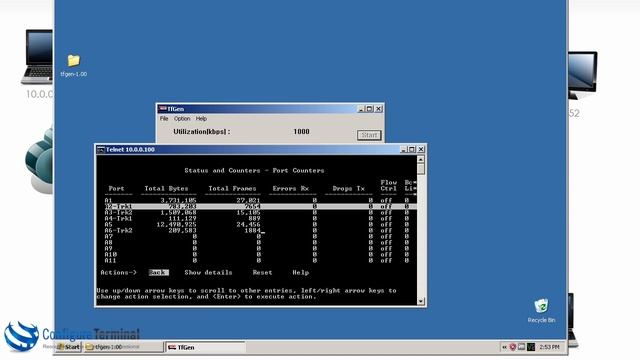The image size is (640, 360).
Task: Click the 24,456 frames value
Action: coord(248,224)
